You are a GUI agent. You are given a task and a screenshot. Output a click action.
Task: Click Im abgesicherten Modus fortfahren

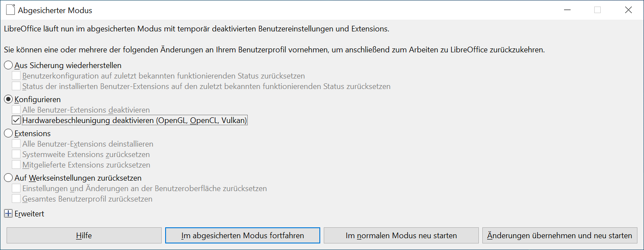tap(242, 236)
